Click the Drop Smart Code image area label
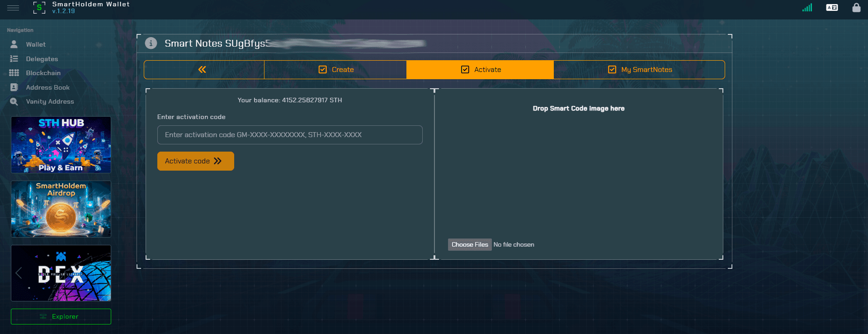 pyautogui.click(x=579, y=109)
